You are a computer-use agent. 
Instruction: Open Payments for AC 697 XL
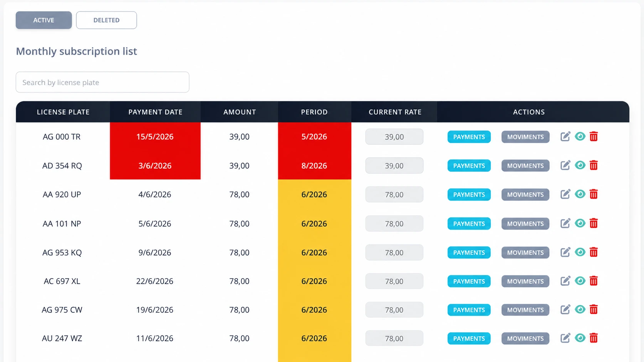point(469,282)
